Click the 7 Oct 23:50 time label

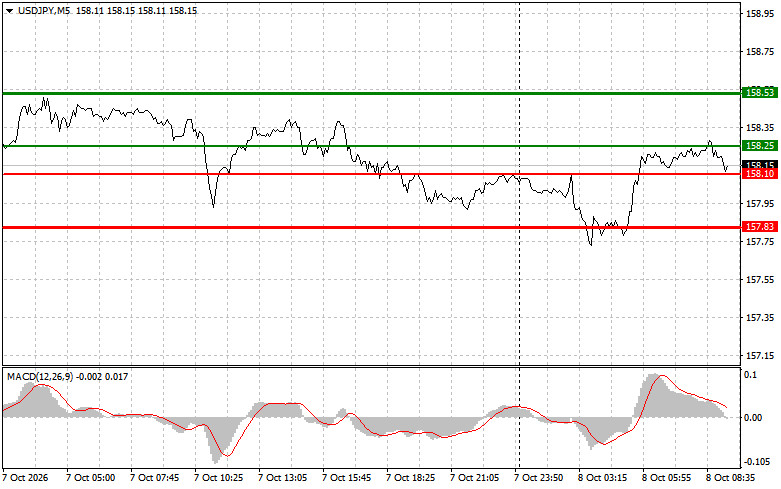point(538,478)
